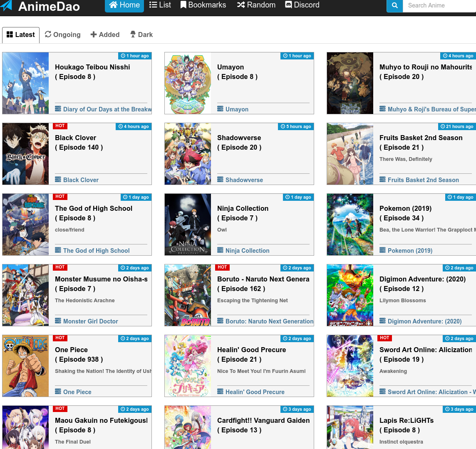Click the HOT badge on Black Clover card
476x449 pixels.
click(x=60, y=126)
